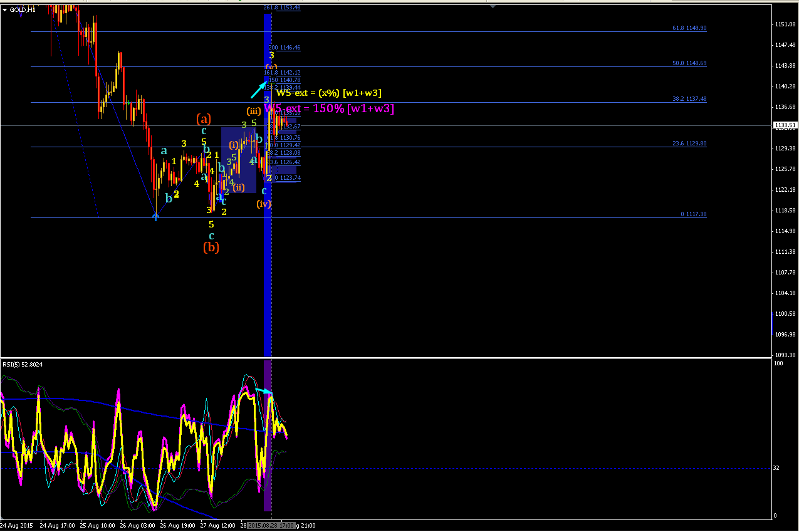Select the cyan arrow in the RSI window
The height and width of the screenshot is (532, 799).
(x=263, y=392)
